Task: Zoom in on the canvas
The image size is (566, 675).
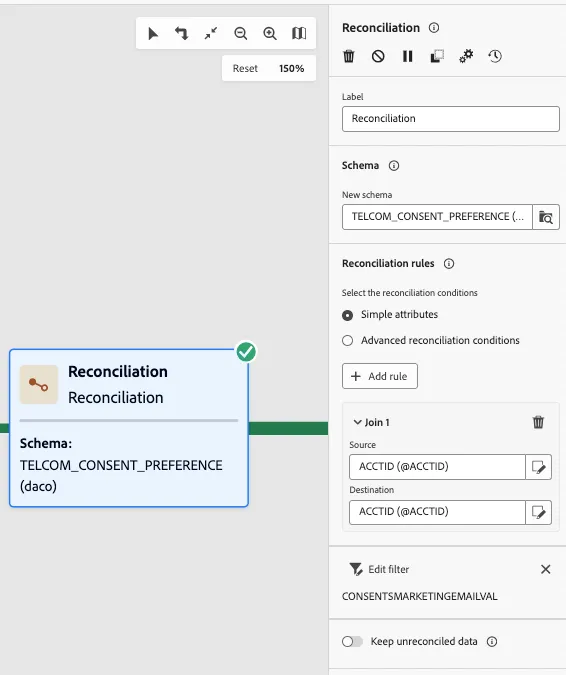Action: 270,34
